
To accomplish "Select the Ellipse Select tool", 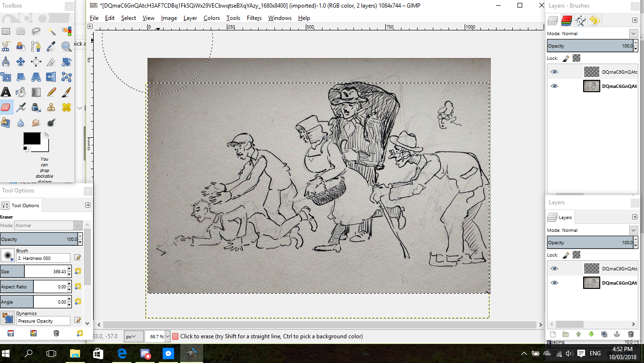I will click(x=21, y=31).
